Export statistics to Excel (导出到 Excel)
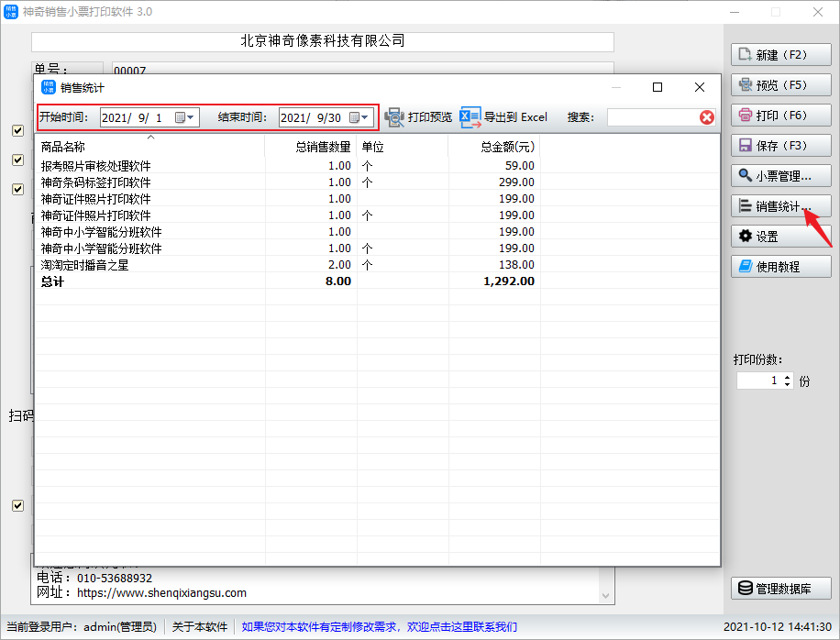This screenshot has width=840, height=640. pyautogui.click(x=504, y=117)
